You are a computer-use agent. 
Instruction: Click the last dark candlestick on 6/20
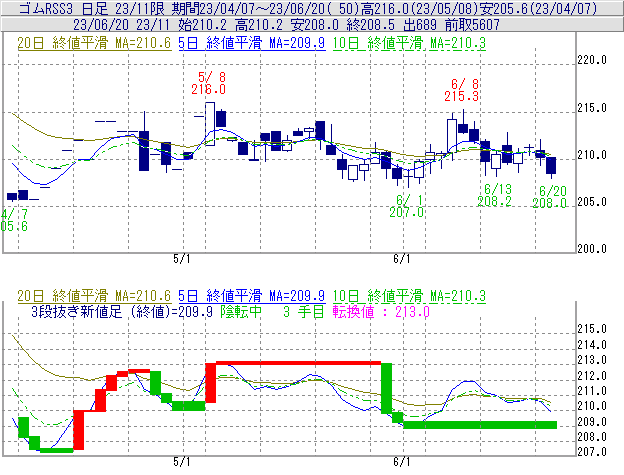pyautogui.click(x=551, y=165)
